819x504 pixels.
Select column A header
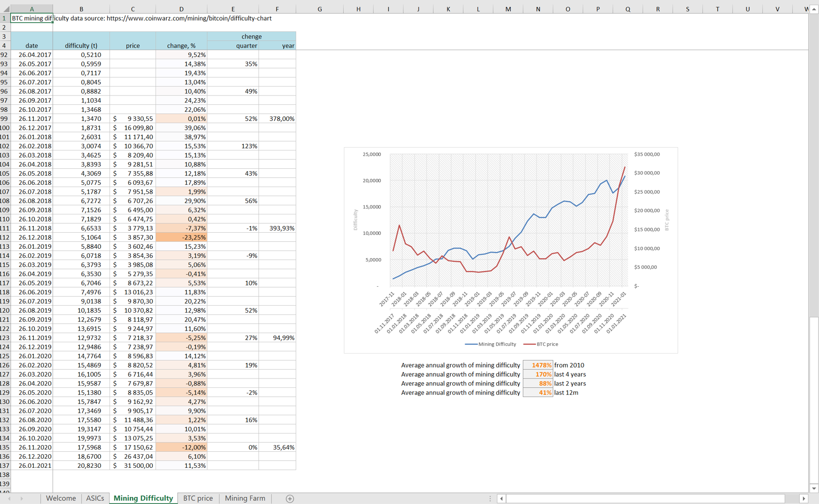[31, 9]
